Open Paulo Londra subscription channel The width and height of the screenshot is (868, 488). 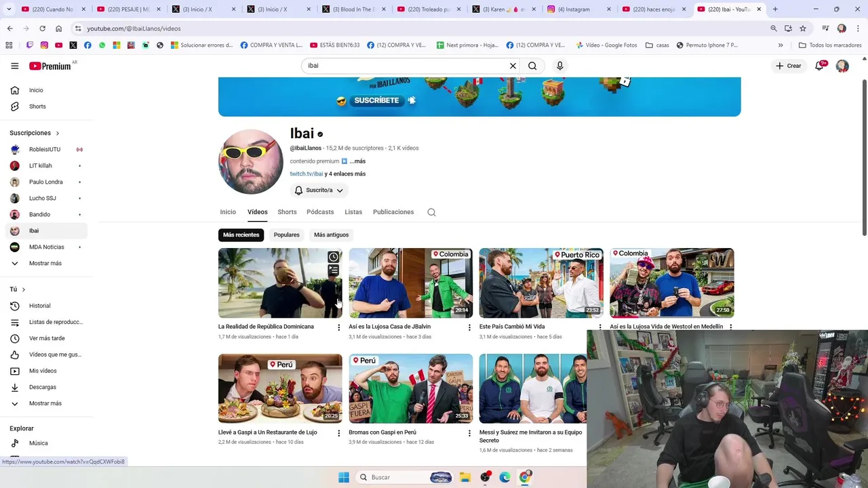pos(46,182)
